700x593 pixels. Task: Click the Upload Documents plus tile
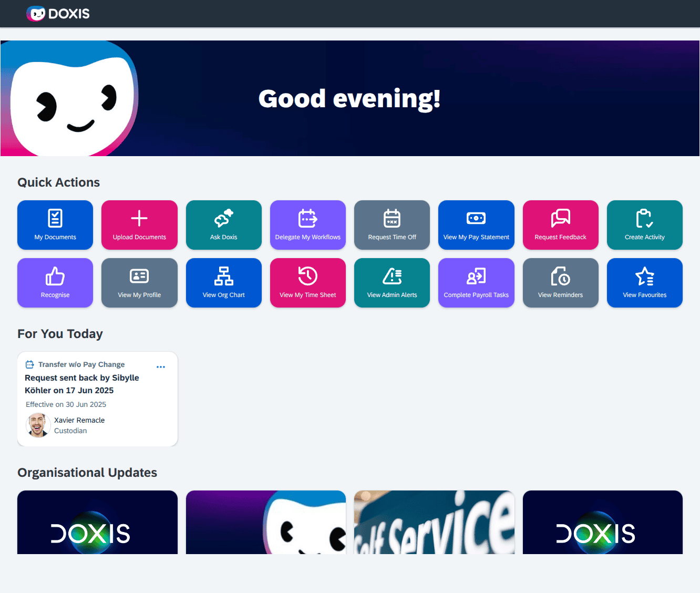(x=139, y=225)
